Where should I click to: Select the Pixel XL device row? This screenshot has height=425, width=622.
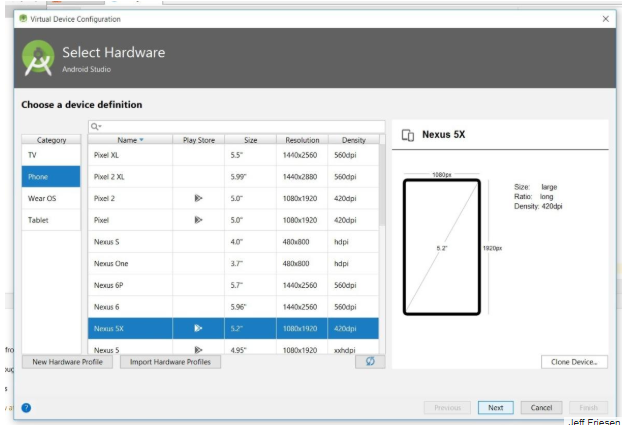(x=233, y=155)
